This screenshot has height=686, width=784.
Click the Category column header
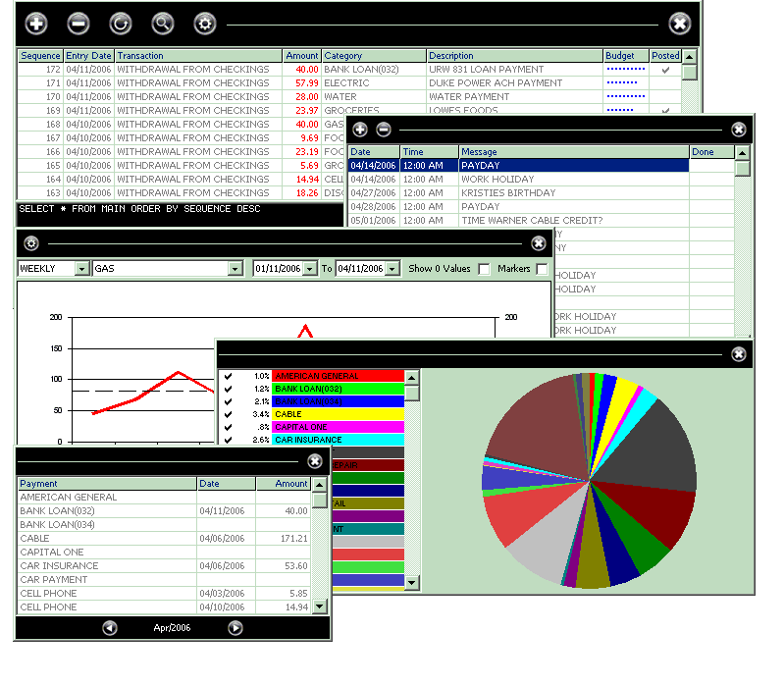point(373,56)
